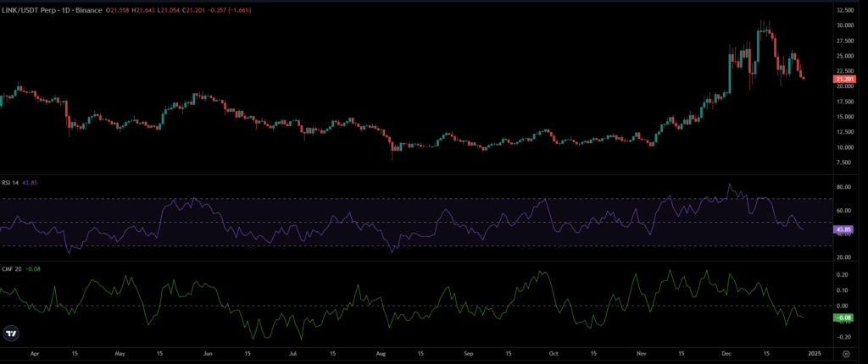This screenshot has height=364, width=868.
Task: Click the Dec date on time axis
Action: click(726, 353)
